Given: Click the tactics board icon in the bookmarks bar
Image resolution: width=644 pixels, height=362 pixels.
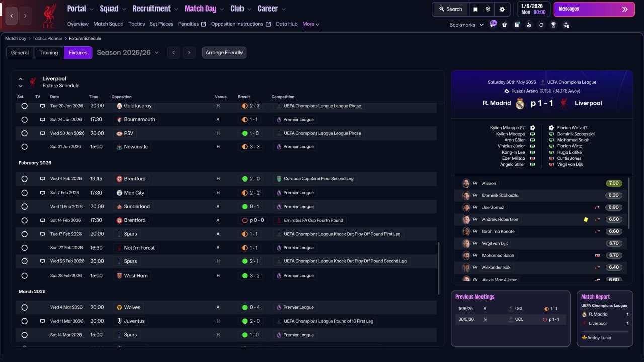Looking at the screenshot, I should pos(517,25).
